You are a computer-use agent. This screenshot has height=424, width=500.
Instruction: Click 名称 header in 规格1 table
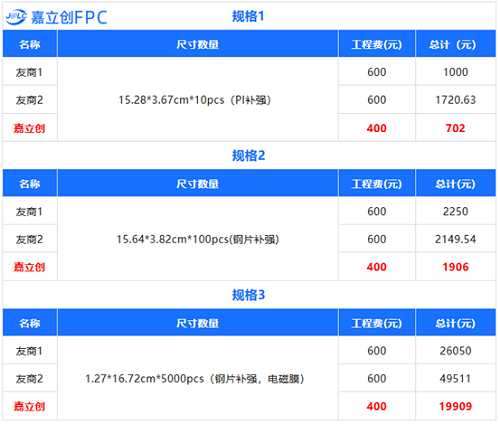click(x=30, y=44)
